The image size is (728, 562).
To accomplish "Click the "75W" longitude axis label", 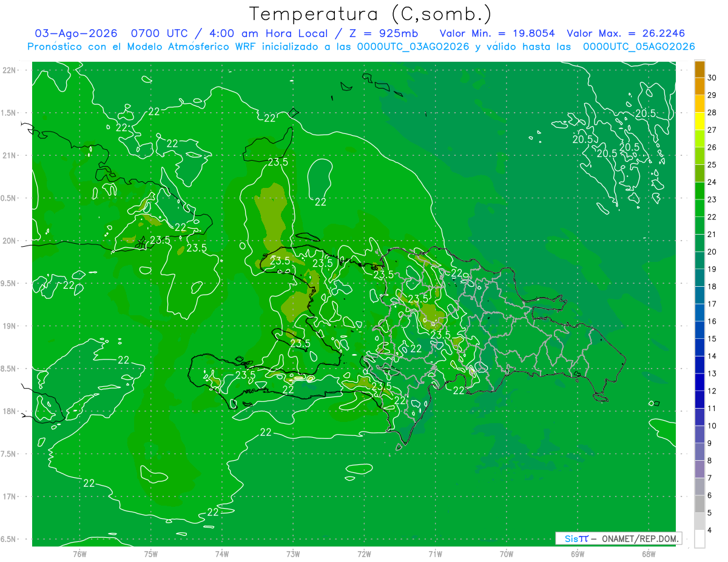I will [x=150, y=554].
